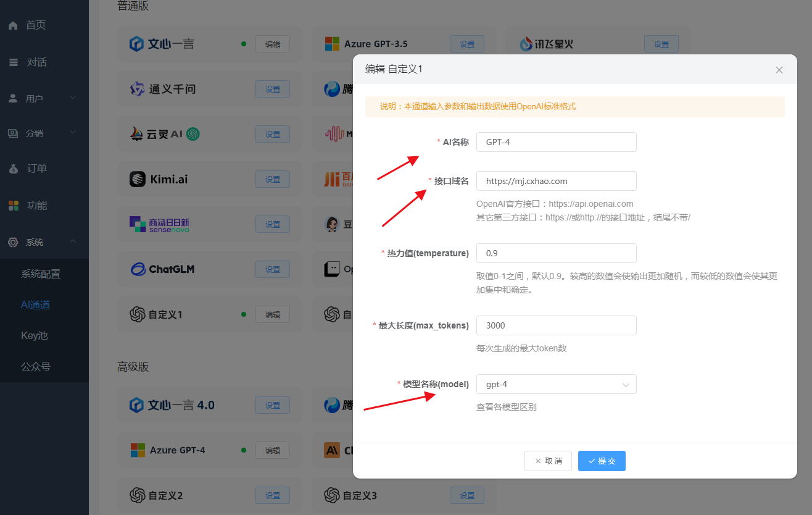Click the 自定义2 OpenAI logo
Image resolution: width=812 pixels, height=515 pixels.
click(x=137, y=495)
